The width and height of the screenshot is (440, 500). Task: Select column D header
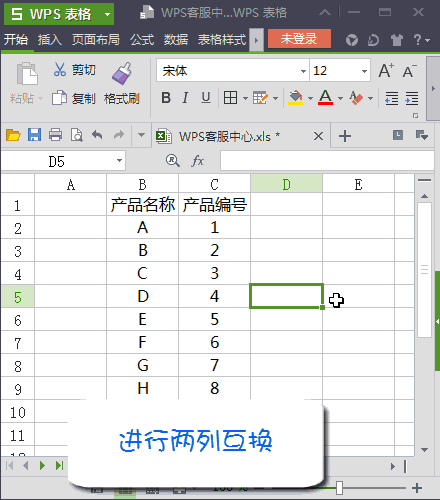[286, 184]
